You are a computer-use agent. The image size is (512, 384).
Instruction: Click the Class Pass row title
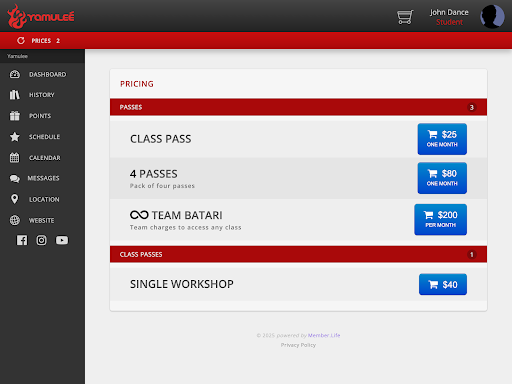pyautogui.click(x=161, y=139)
